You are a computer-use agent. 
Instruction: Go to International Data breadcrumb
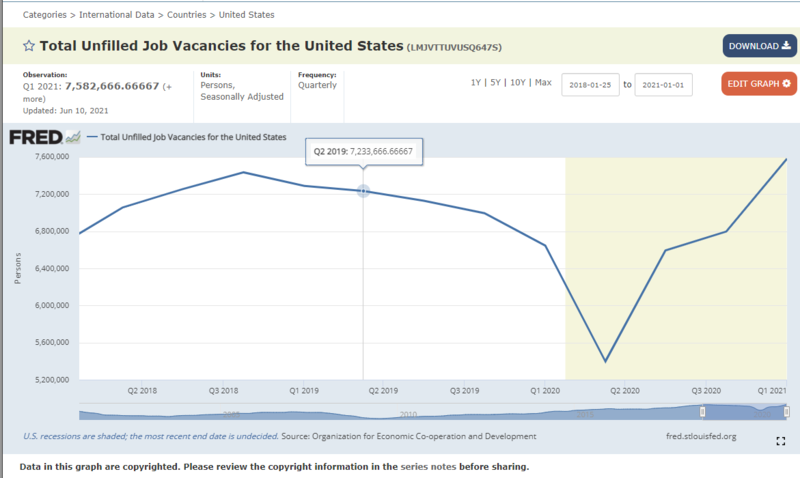[117, 15]
